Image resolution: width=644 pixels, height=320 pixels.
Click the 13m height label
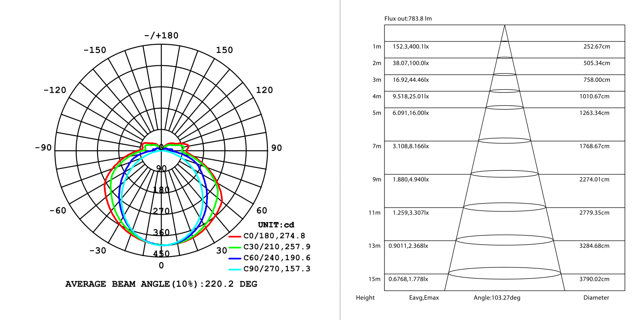point(375,247)
